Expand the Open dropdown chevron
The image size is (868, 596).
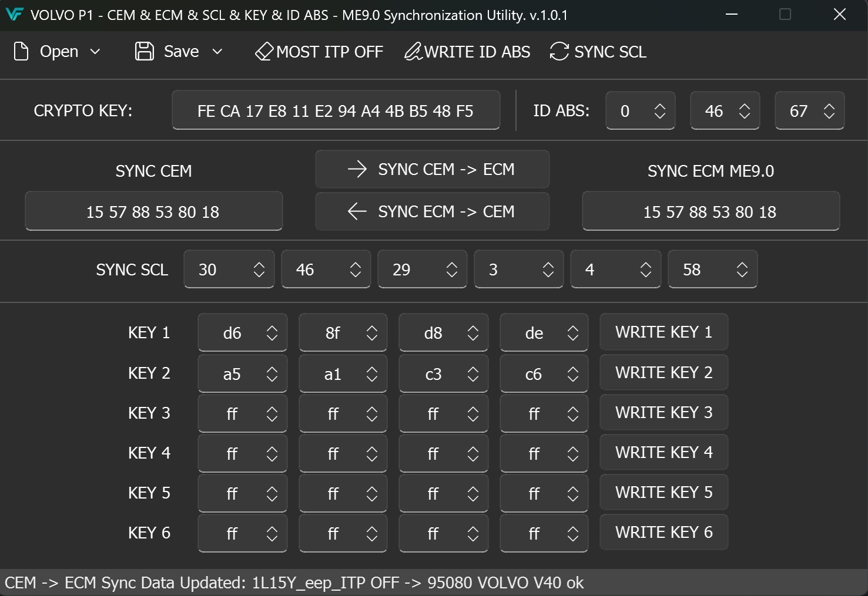[x=95, y=52]
